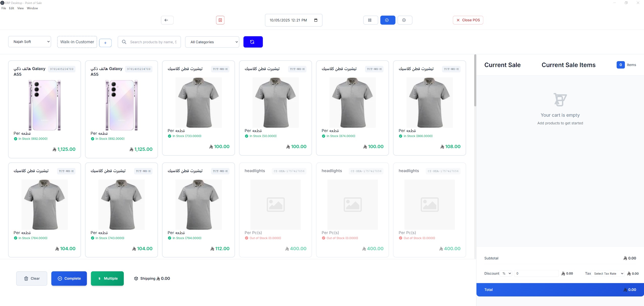
Task: Focus the Discount amount input field
Action: click(x=536, y=274)
